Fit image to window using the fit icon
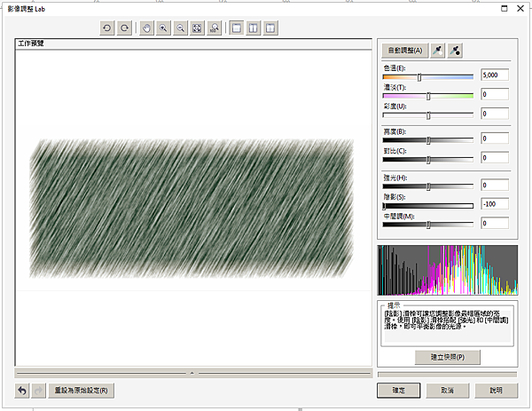The image size is (532, 411). (197, 28)
